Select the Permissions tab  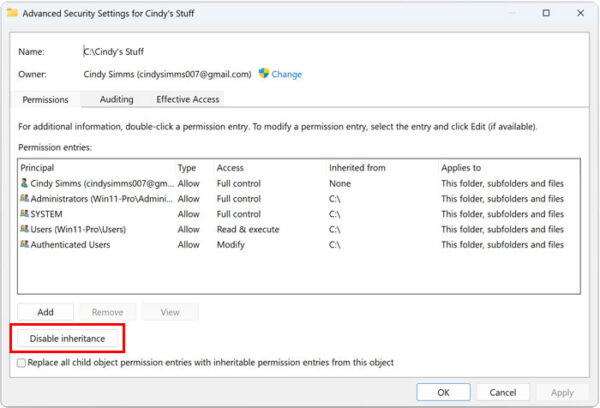pos(45,100)
